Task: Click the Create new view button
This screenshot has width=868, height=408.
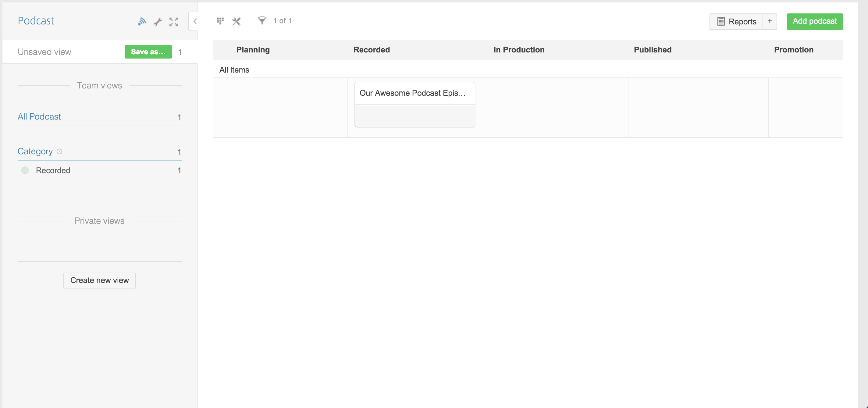Action: pos(99,280)
